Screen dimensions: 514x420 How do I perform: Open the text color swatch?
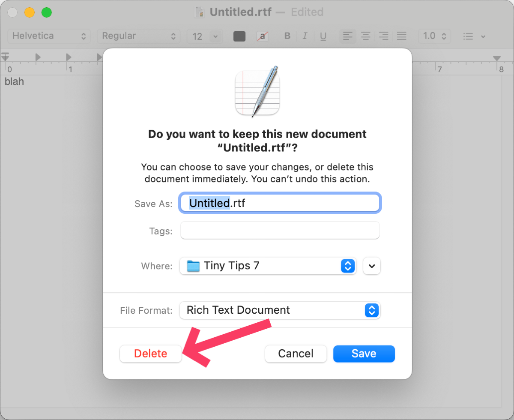click(239, 36)
